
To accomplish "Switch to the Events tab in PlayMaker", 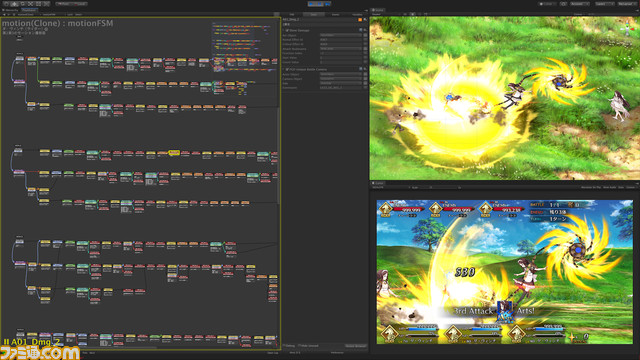I will pyautogui.click(x=335, y=14).
